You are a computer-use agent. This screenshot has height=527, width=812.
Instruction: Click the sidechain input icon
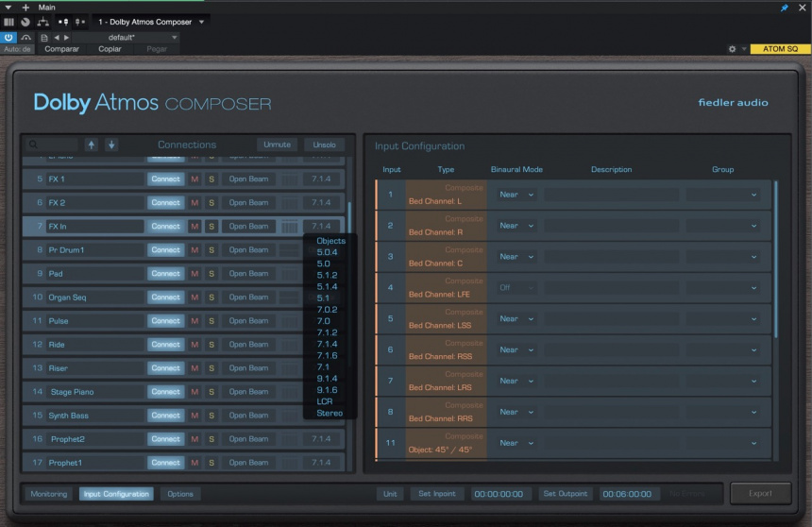(63, 22)
